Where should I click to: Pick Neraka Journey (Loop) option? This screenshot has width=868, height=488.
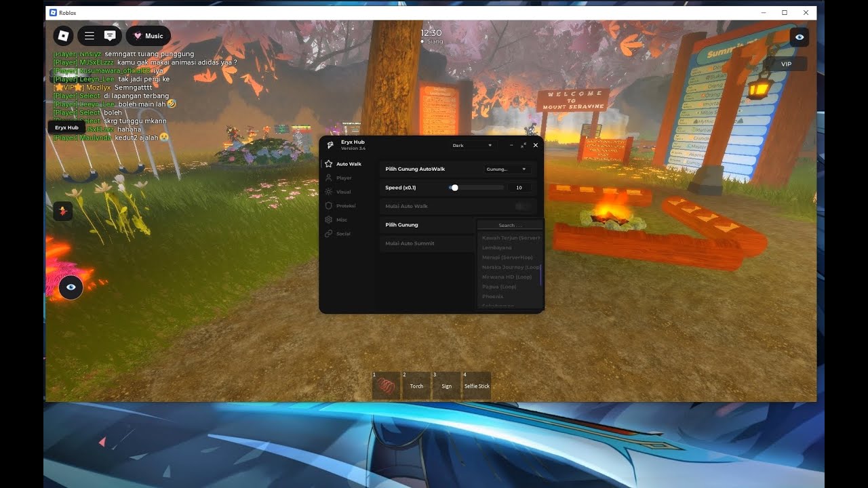511,267
